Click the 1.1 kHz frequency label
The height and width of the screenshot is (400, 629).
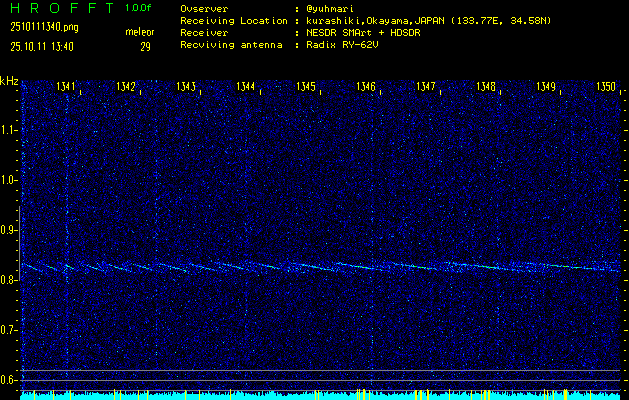(9, 130)
